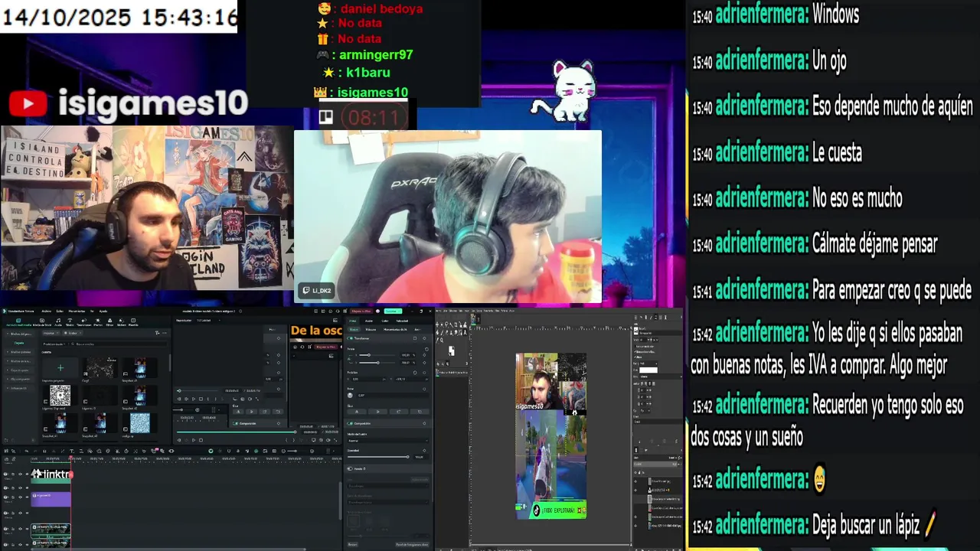
Task: Click GIMP foreground/background color swatch
Action: [452, 350]
